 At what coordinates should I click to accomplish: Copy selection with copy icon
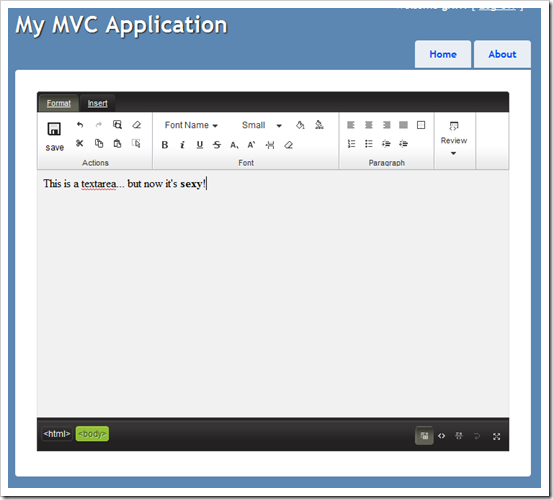click(99, 144)
